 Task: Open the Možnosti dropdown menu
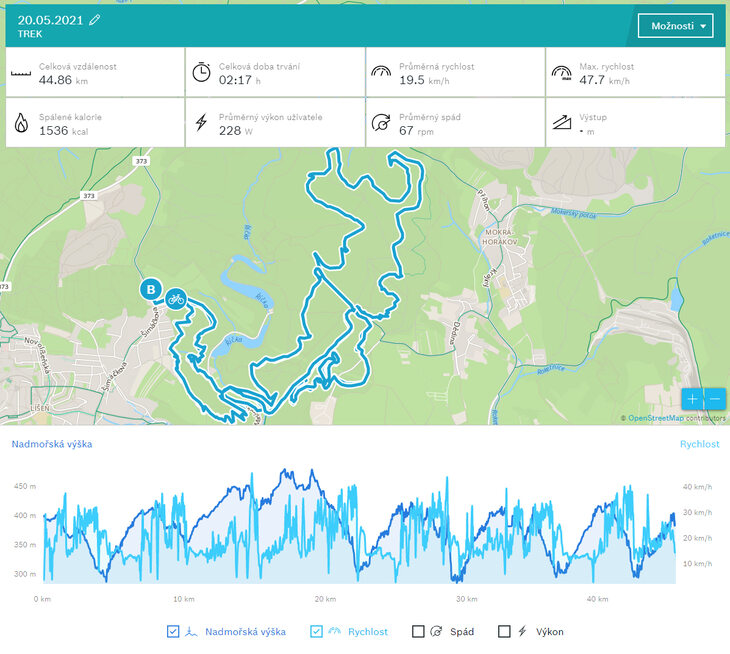point(675,26)
